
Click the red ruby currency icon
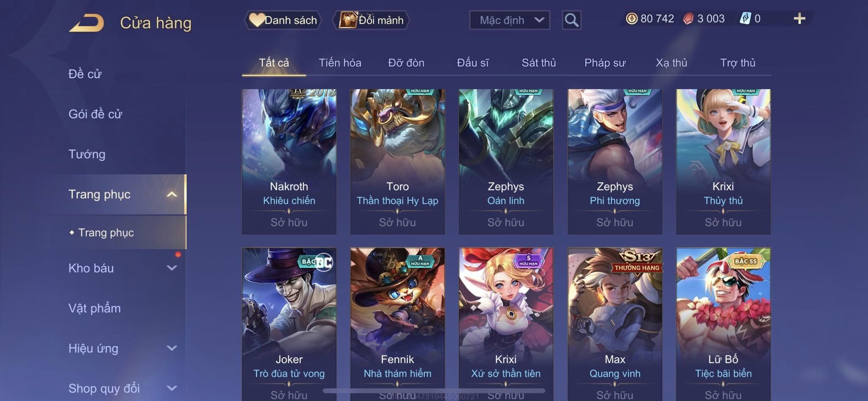pyautogui.click(x=688, y=19)
